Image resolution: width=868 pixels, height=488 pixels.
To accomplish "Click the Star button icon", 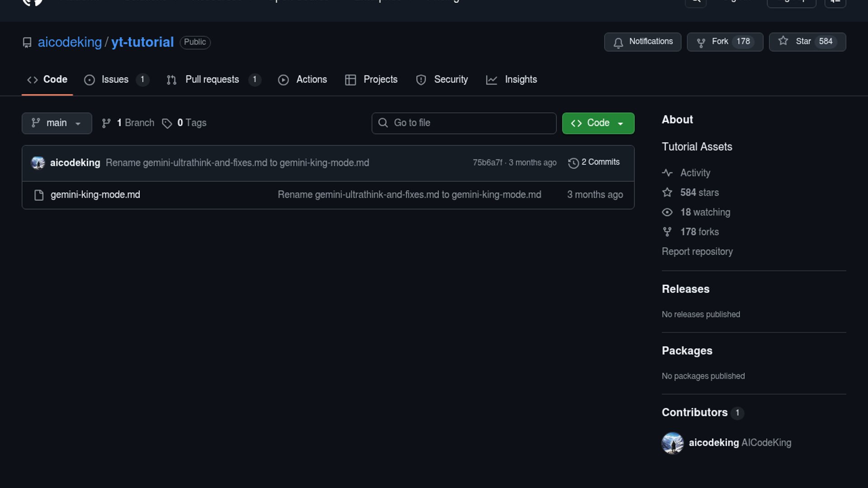I will [783, 41].
